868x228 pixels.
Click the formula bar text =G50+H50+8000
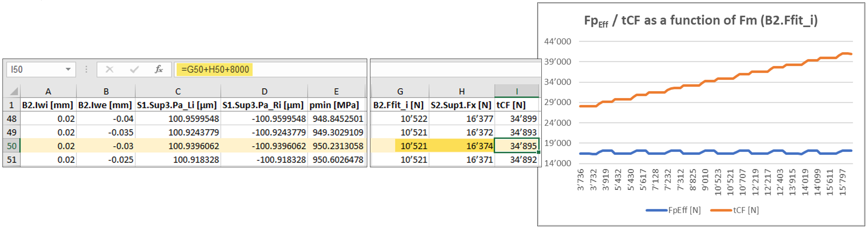(215, 69)
